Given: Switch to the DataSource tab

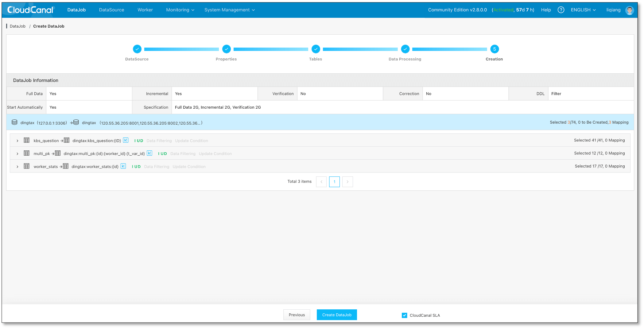Looking at the screenshot, I should coord(111,10).
